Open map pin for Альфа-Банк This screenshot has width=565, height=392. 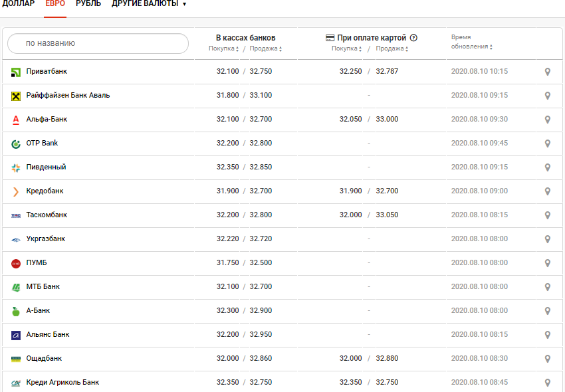tap(547, 120)
